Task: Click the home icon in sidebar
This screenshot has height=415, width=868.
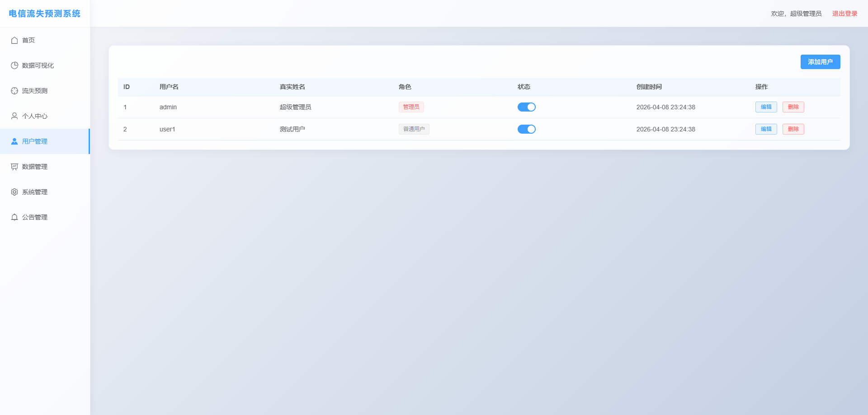Action: point(14,40)
